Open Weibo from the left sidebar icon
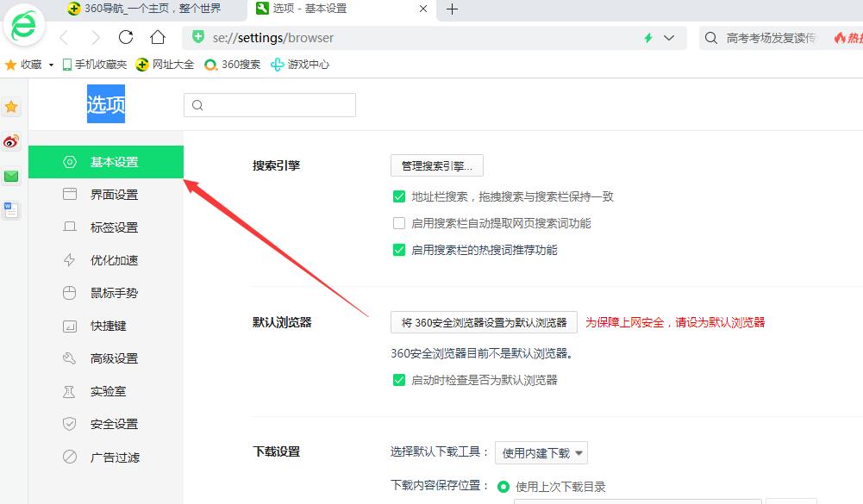The width and height of the screenshot is (863, 504). click(x=11, y=141)
